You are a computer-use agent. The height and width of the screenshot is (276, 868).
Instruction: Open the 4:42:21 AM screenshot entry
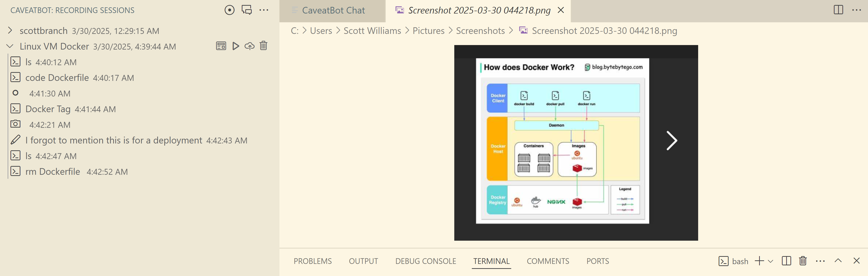pos(50,125)
